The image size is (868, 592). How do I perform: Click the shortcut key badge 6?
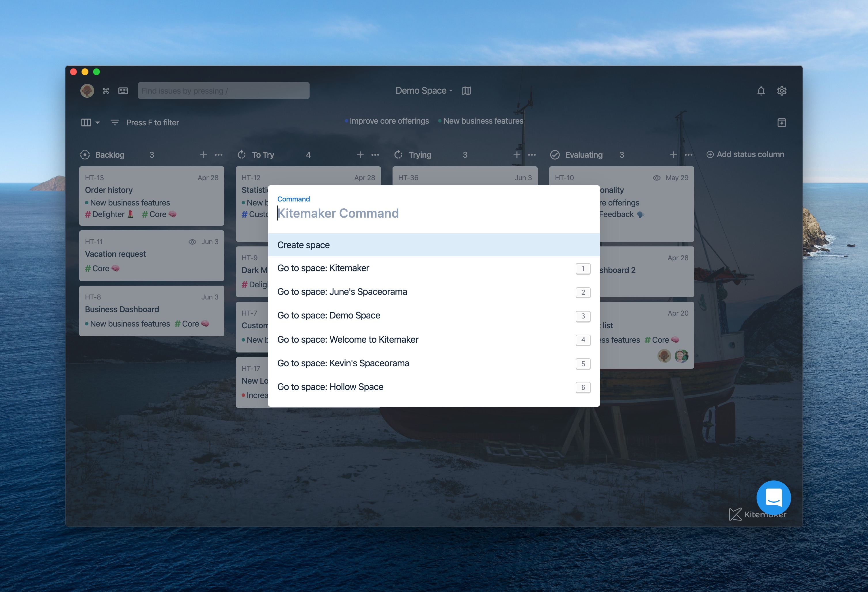pos(583,388)
